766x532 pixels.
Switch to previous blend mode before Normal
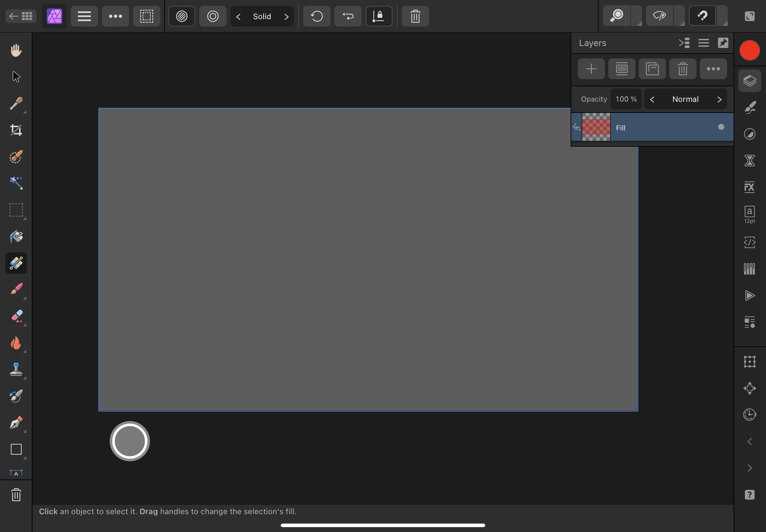(x=652, y=99)
